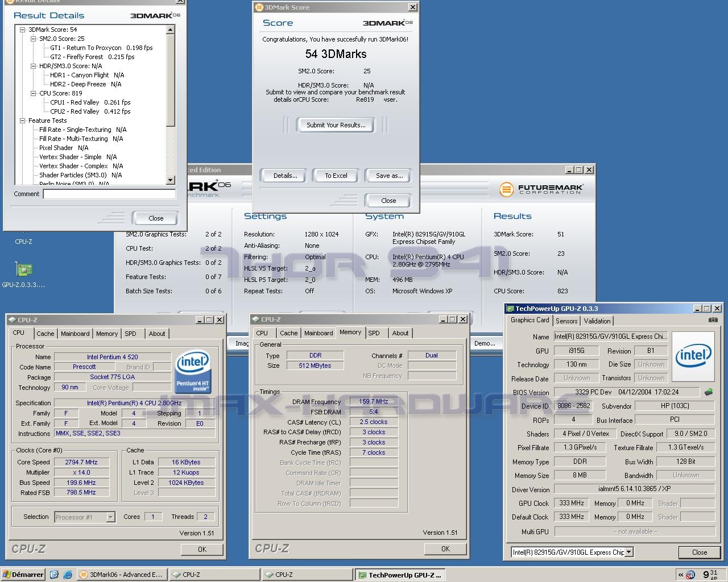
Task: Click the Save as button
Action: tap(389, 176)
